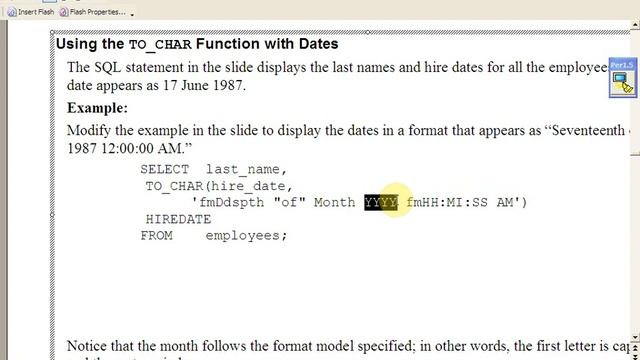Expand the toolbar options dropdown arrow

point(132,14)
